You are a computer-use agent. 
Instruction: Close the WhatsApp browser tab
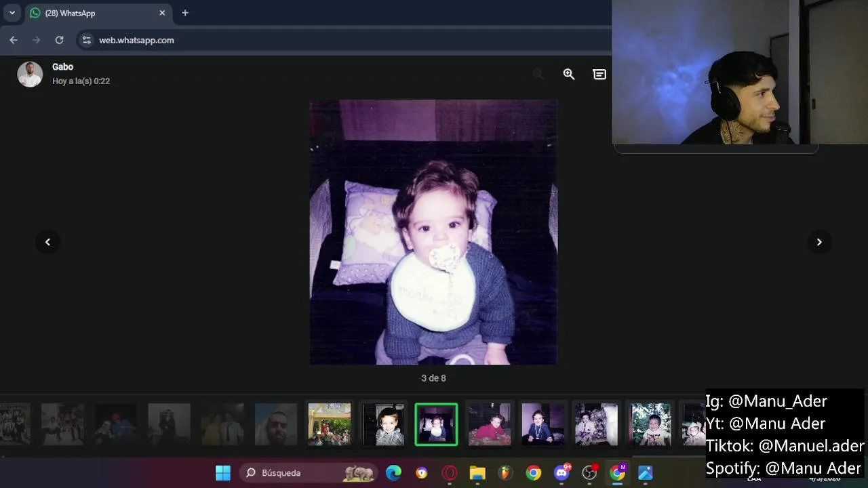pos(162,13)
